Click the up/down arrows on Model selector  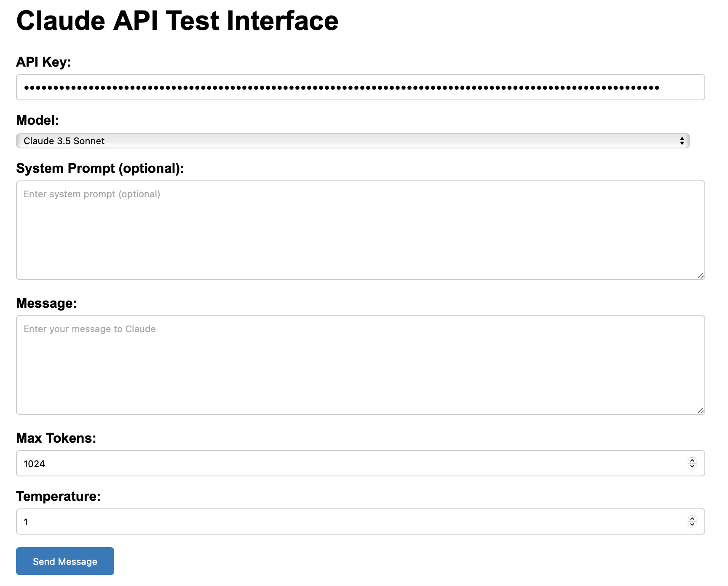682,141
